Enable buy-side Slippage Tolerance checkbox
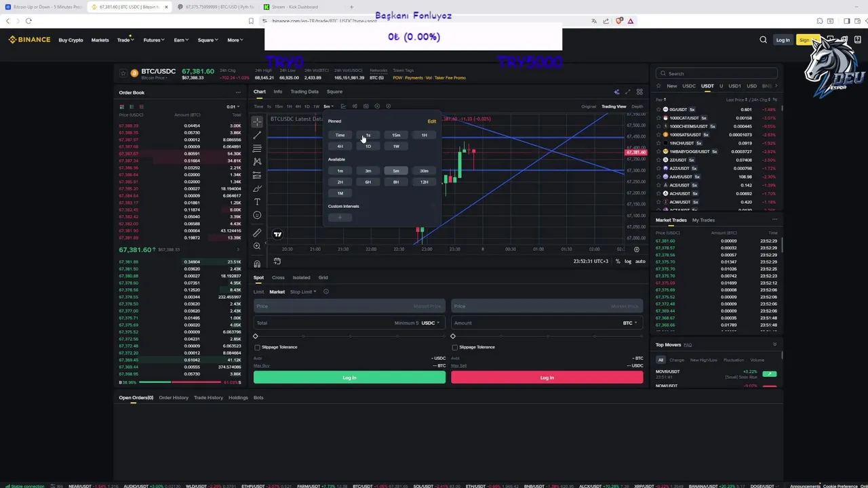 tap(257, 347)
